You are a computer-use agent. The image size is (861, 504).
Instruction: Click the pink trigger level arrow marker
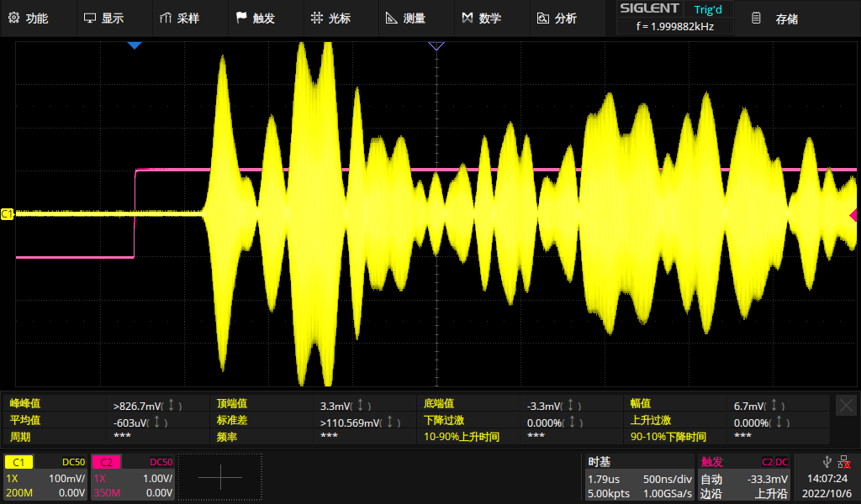pyautogui.click(x=853, y=215)
